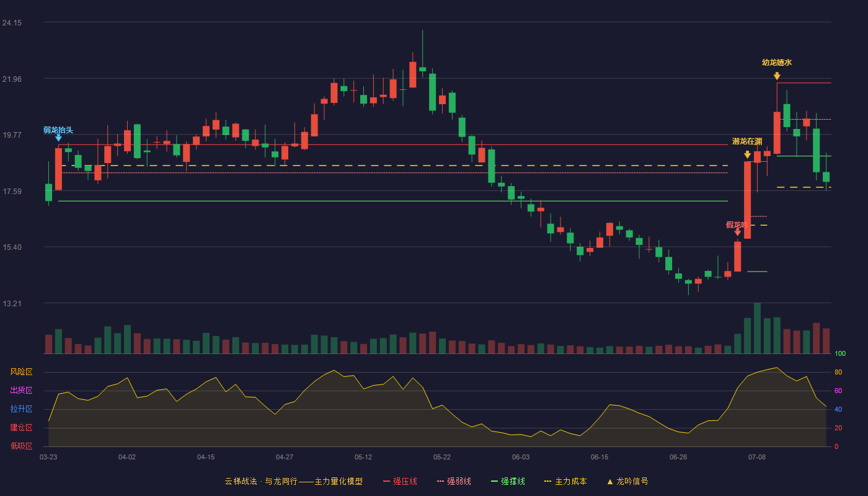
Task: Click the 21.96 price axis label
Action: pyautogui.click(x=12, y=79)
